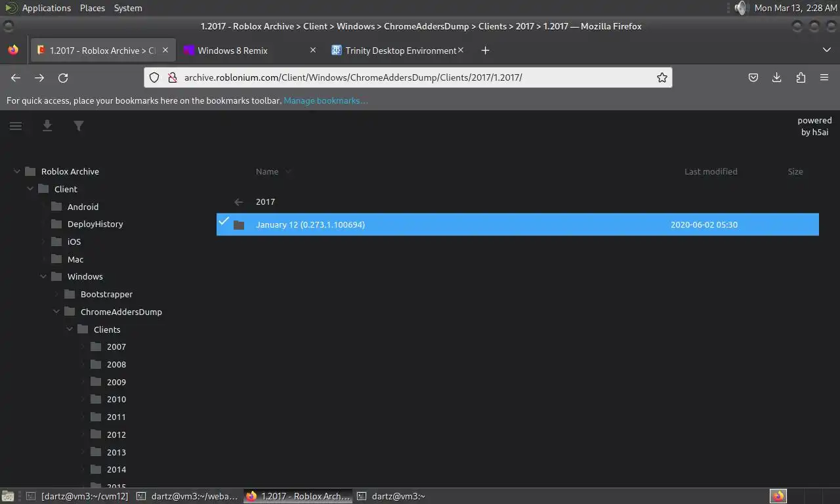
Task: Go back in Firefox history
Action: (x=16, y=77)
